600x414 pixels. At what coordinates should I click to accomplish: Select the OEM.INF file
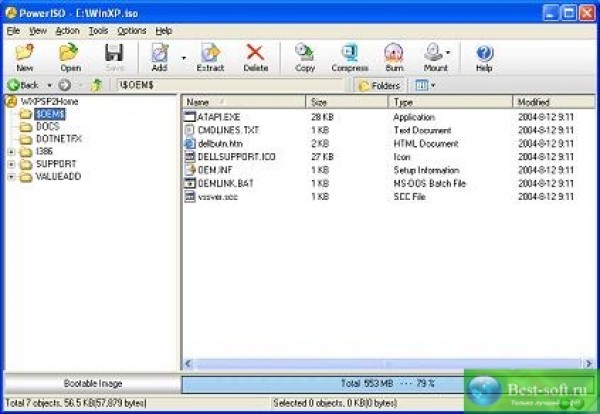[215, 170]
